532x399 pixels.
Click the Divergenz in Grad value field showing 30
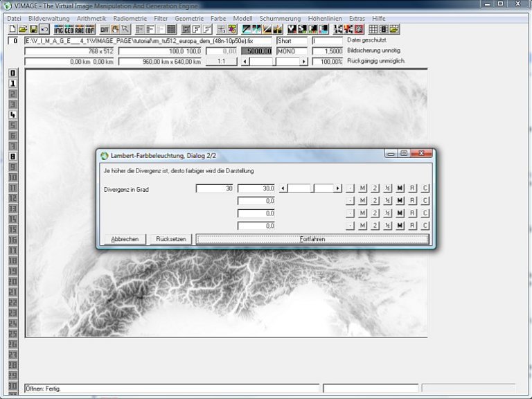point(215,188)
